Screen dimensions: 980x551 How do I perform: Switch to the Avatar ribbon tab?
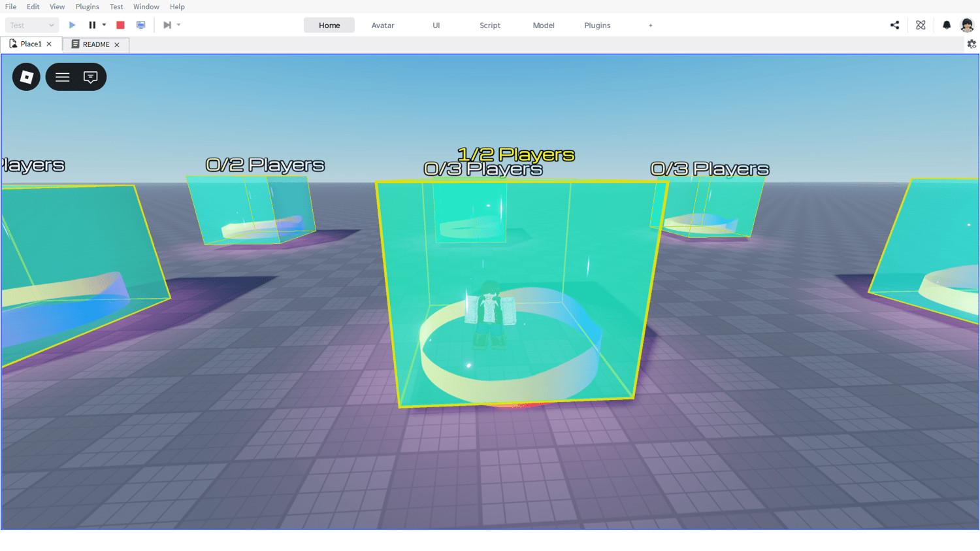(383, 25)
